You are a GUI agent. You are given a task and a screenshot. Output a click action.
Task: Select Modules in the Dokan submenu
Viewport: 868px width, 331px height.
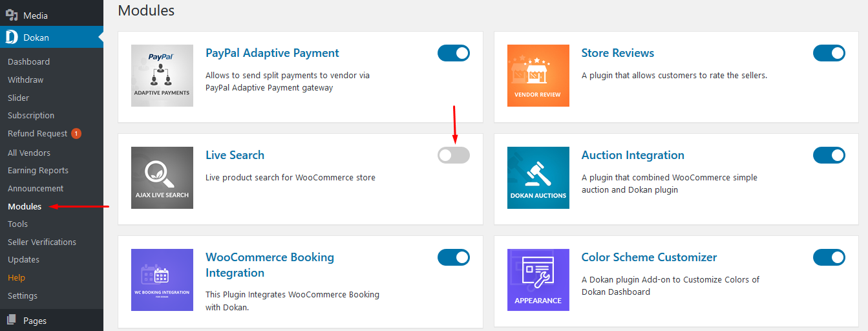coord(25,207)
